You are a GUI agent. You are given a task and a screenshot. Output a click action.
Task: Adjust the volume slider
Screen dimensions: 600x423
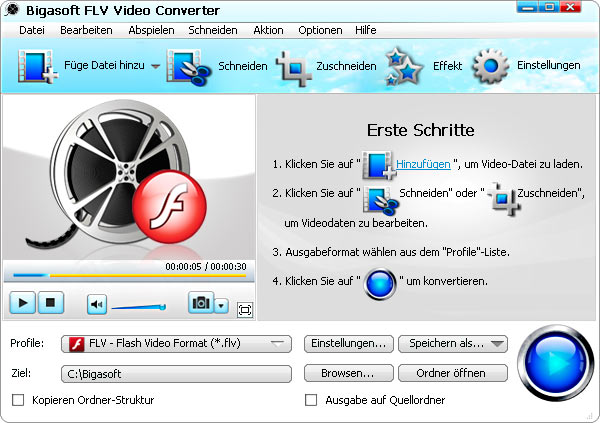pyautogui.click(x=139, y=307)
